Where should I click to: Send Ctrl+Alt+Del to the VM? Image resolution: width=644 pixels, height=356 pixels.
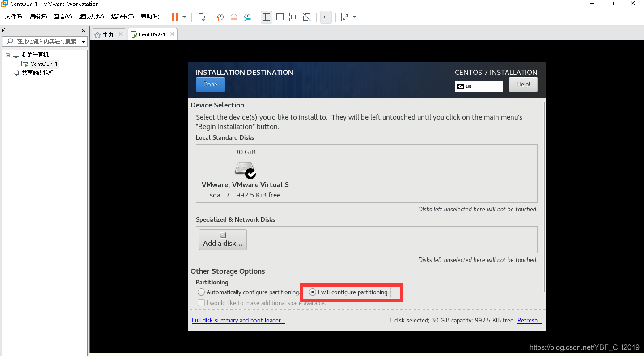(201, 17)
